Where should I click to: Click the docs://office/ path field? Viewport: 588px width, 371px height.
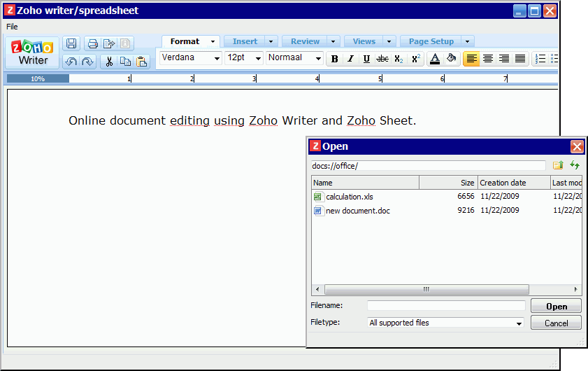[429, 166]
